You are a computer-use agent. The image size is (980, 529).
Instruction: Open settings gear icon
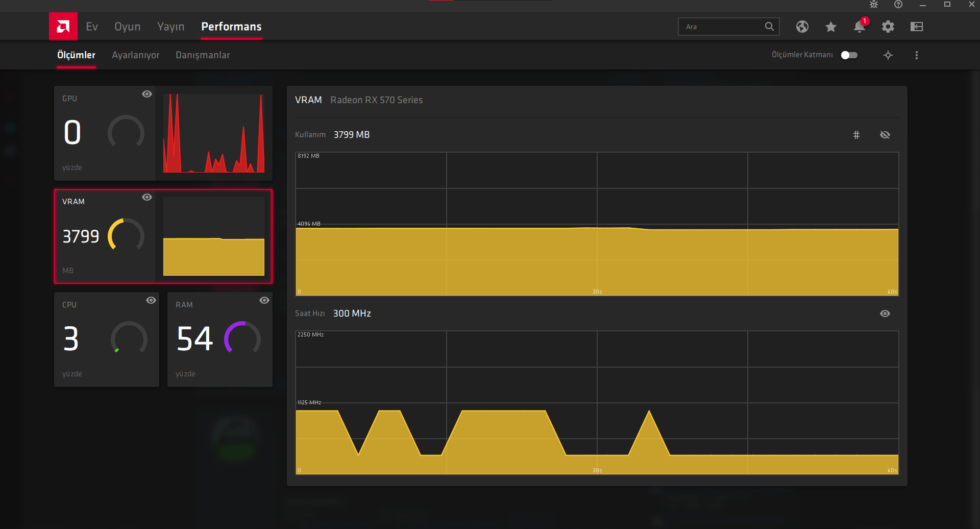888,27
